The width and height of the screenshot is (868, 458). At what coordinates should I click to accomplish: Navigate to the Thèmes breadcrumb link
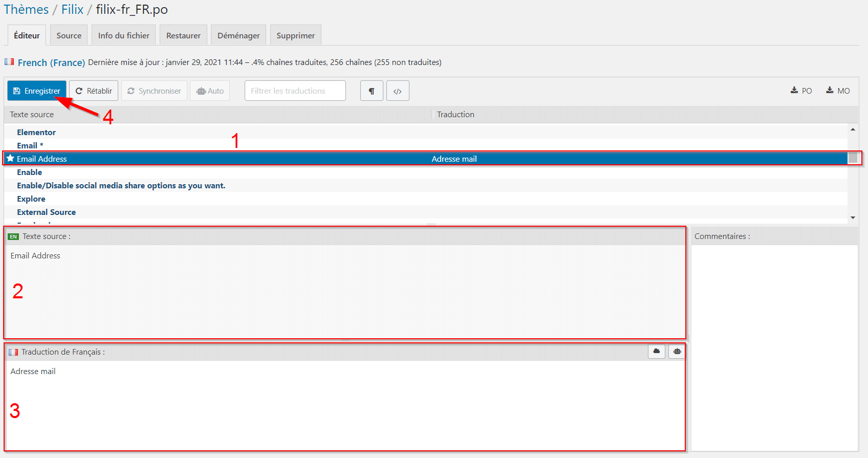click(26, 10)
